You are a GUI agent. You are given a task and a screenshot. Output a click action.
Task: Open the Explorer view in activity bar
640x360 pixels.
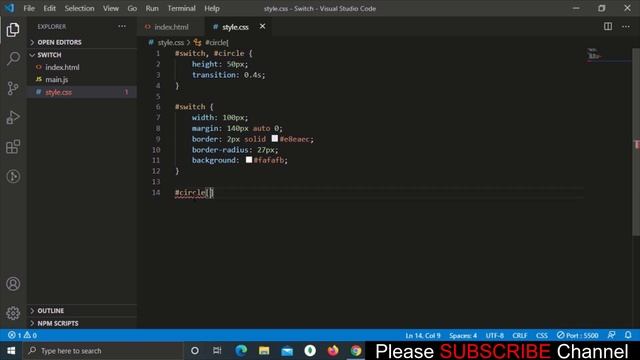pos(13,30)
